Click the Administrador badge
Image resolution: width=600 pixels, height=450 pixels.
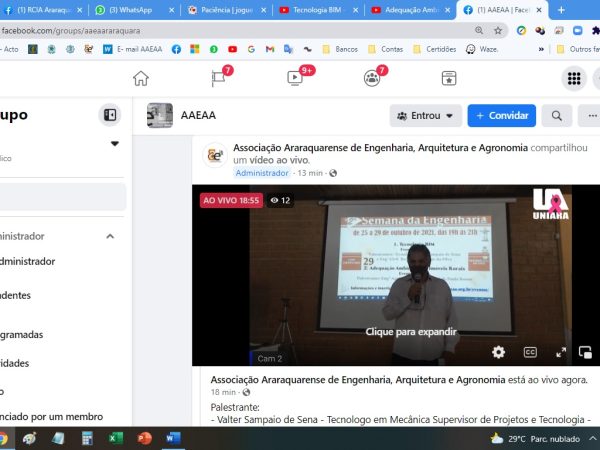[x=262, y=173]
